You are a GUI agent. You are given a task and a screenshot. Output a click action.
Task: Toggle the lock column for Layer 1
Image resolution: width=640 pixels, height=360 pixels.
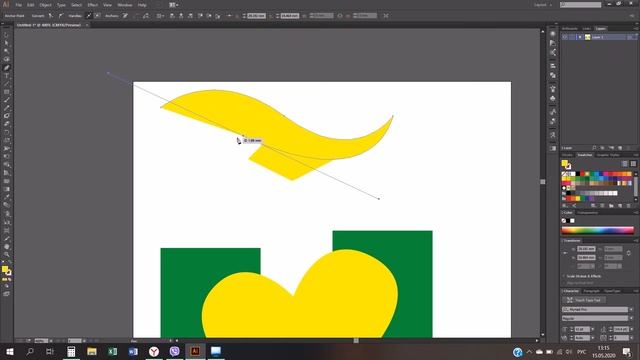(x=572, y=37)
